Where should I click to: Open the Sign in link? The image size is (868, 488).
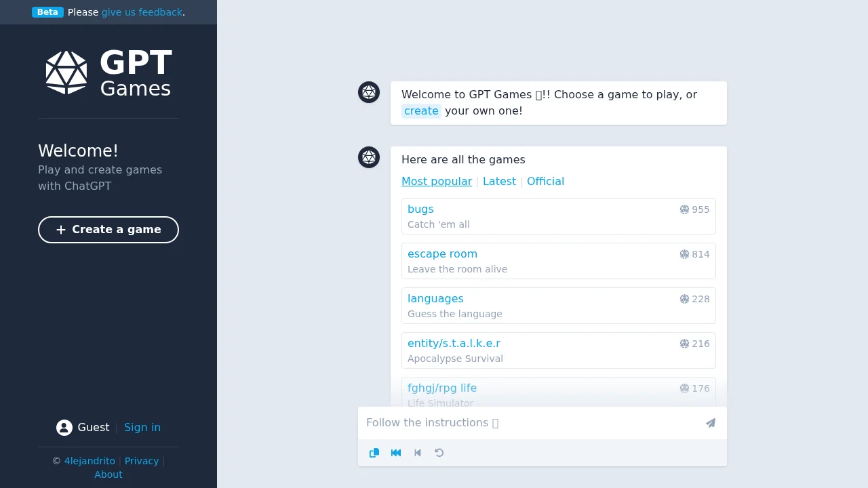142,427
